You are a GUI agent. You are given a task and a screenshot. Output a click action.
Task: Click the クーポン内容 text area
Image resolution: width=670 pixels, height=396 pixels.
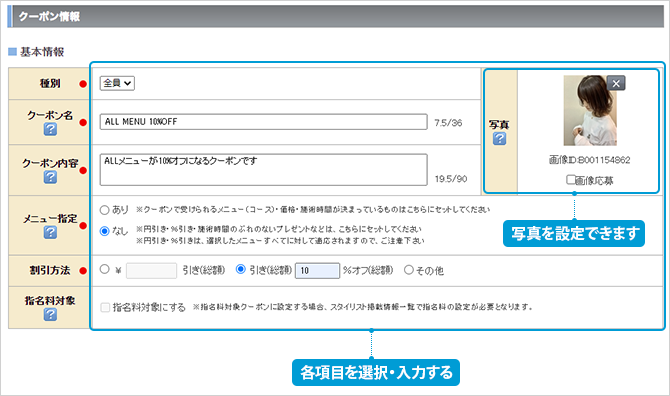263,170
